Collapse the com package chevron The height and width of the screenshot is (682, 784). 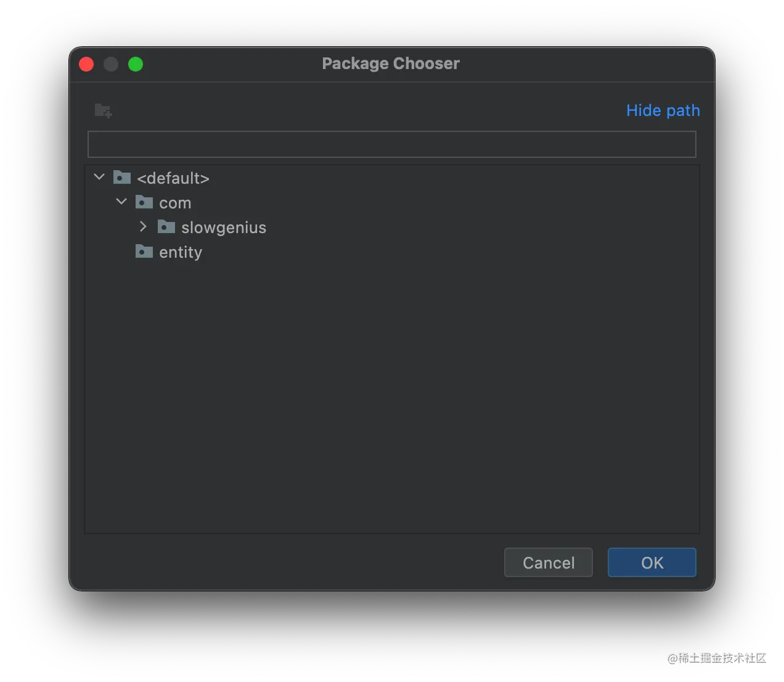coord(121,202)
